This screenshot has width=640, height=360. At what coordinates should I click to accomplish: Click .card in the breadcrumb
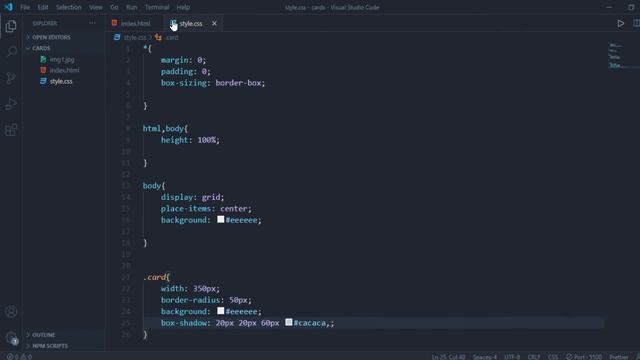pyautogui.click(x=171, y=38)
